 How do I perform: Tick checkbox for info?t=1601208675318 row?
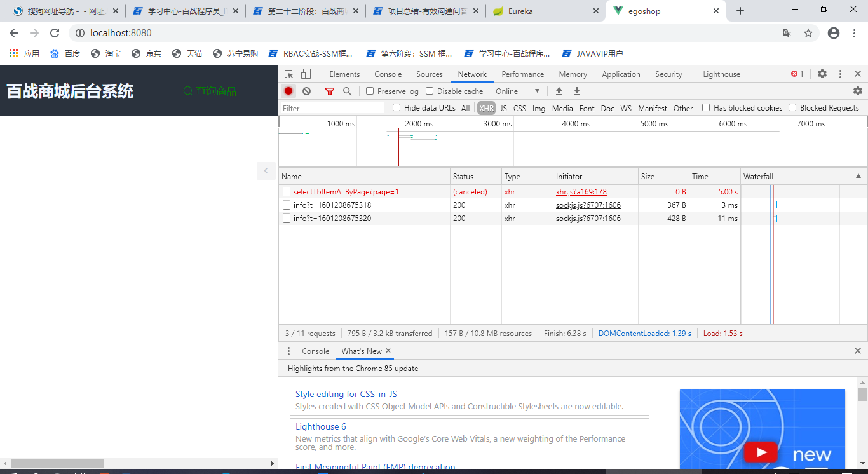287,205
